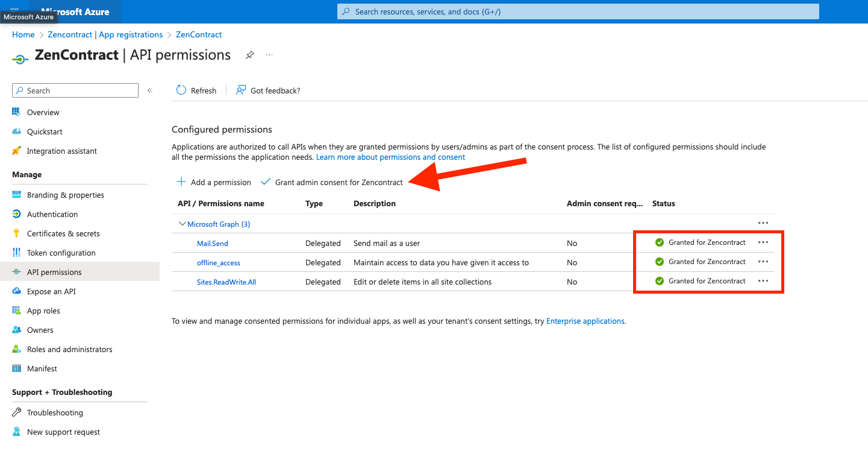This screenshot has width=868, height=454.
Task: Click the Got feedback person icon
Action: [241, 90]
